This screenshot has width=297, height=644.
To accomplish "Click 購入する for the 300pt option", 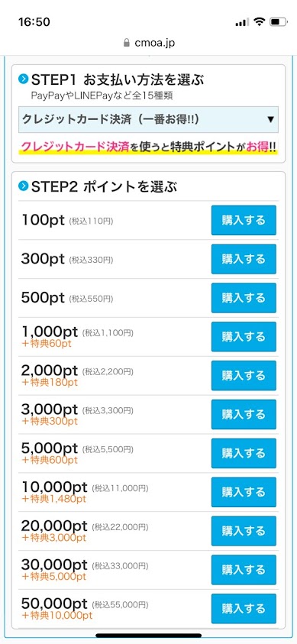I will [x=244, y=259].
